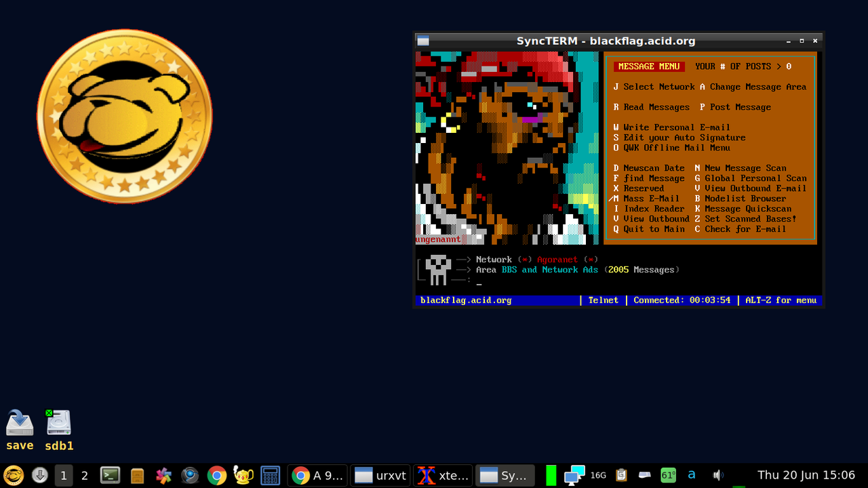Image resolution: width=868 pixels, height=488 pixels.
Task: Open the SyncTERM window menu icon
Action: (x=422, y=41)
